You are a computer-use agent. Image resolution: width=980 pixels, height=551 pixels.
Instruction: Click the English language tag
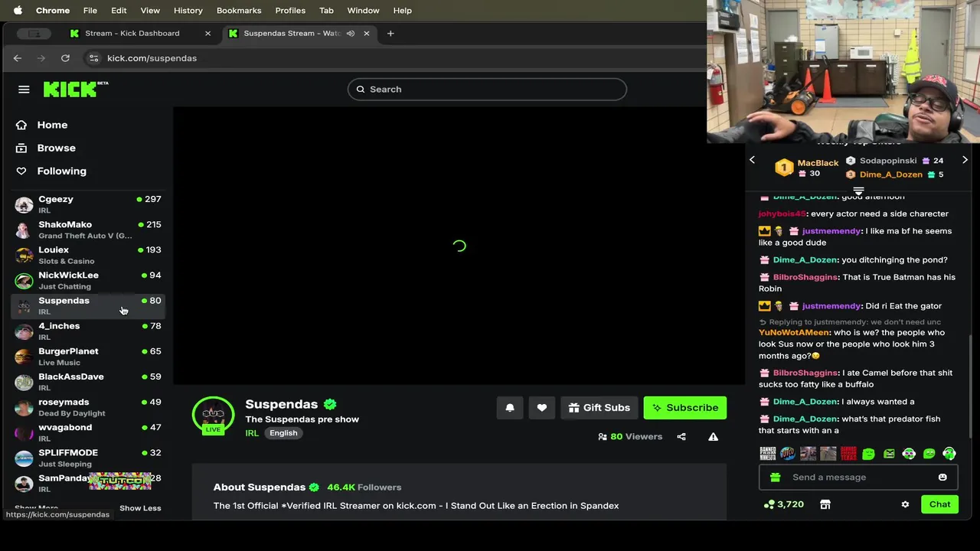pyautogui.click(x=283, y=433)
